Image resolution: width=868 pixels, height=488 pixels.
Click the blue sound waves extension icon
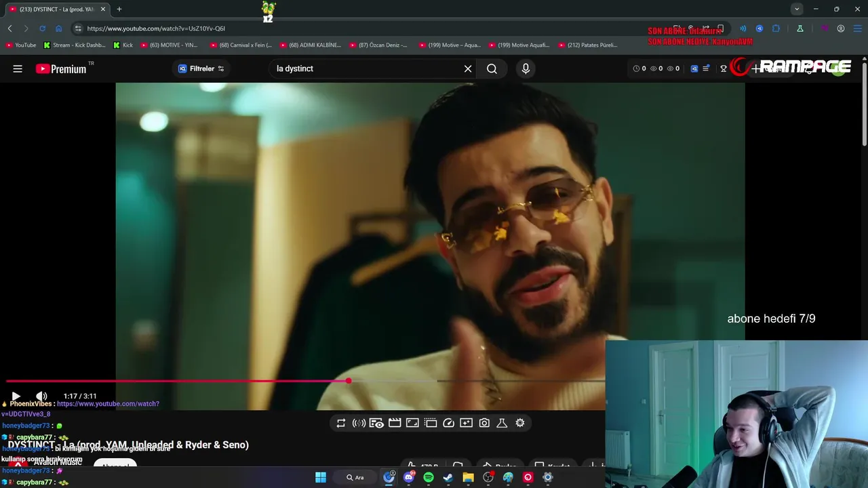click(x=743, y=28)
